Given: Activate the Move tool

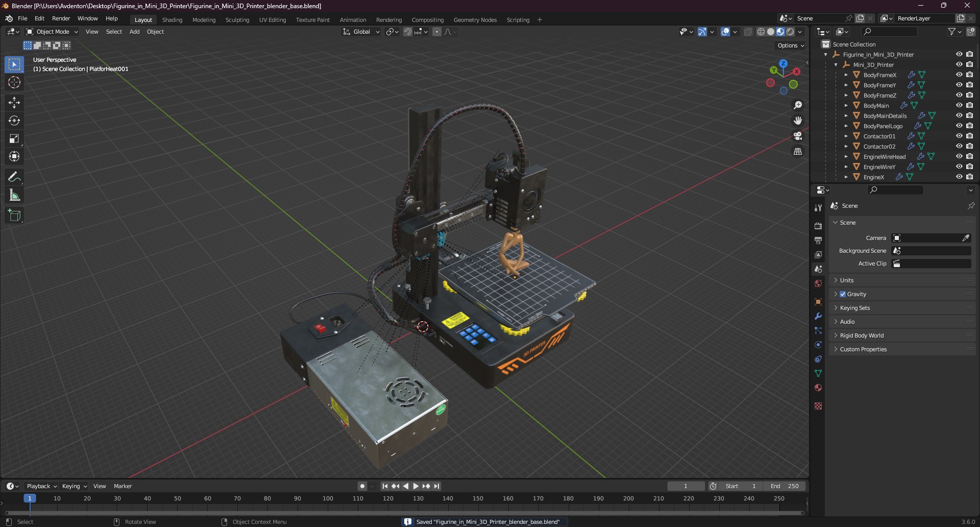Looking at the screenshot, I should 14,103.
